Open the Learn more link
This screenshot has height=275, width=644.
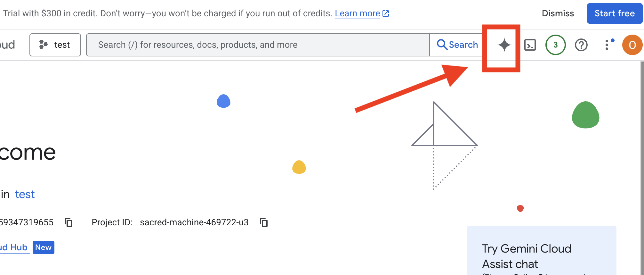pyautogui.click(x=357, y=13)
